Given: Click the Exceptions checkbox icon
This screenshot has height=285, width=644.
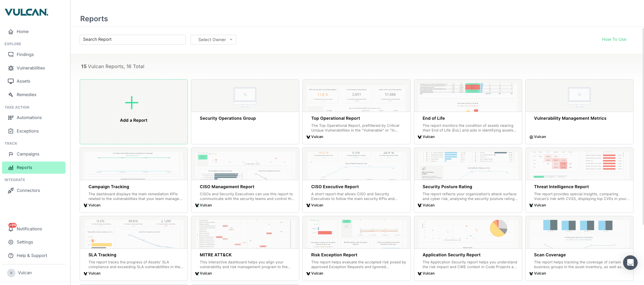Looking at the screenshot, I should 11,131.
